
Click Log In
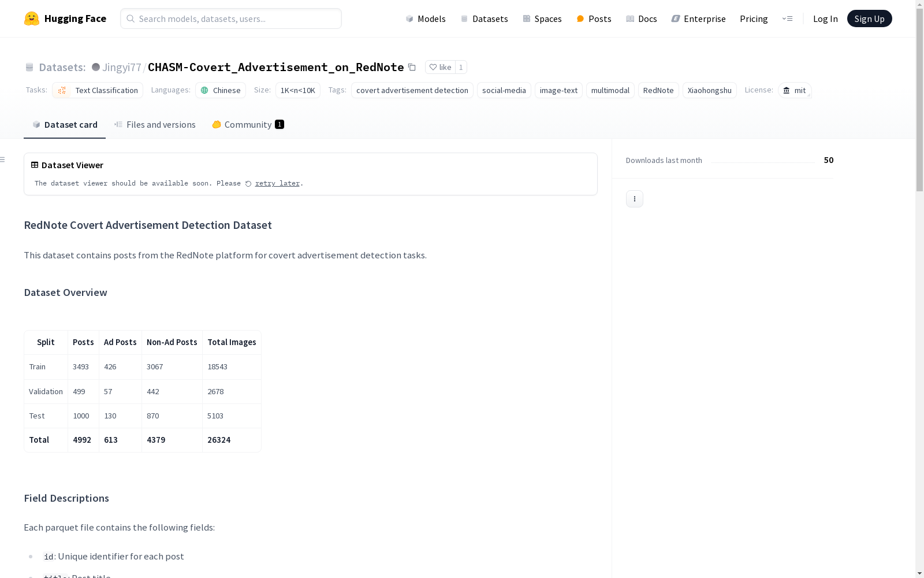[x=825, y=18]
